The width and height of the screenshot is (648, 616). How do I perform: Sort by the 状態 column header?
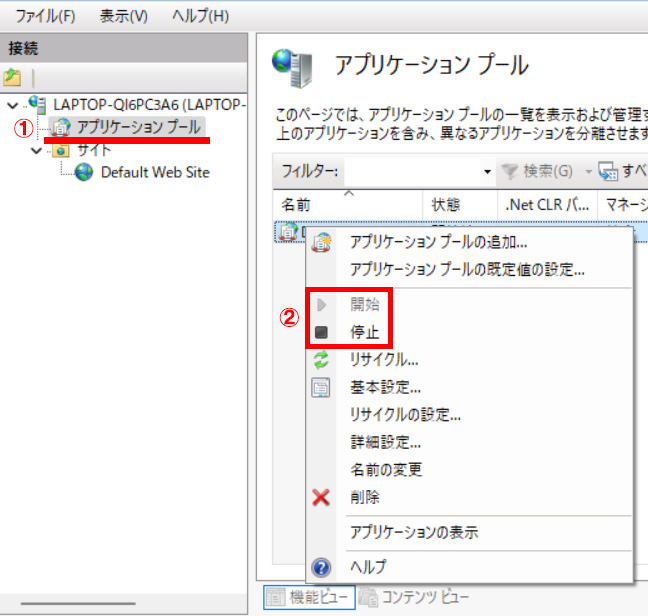tap(460, 205)
